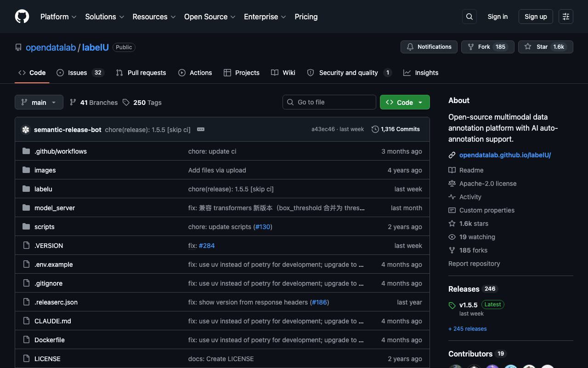The image size is (588, 368).
Task: Click the .gitignore file icon
Action: point(26,283)
